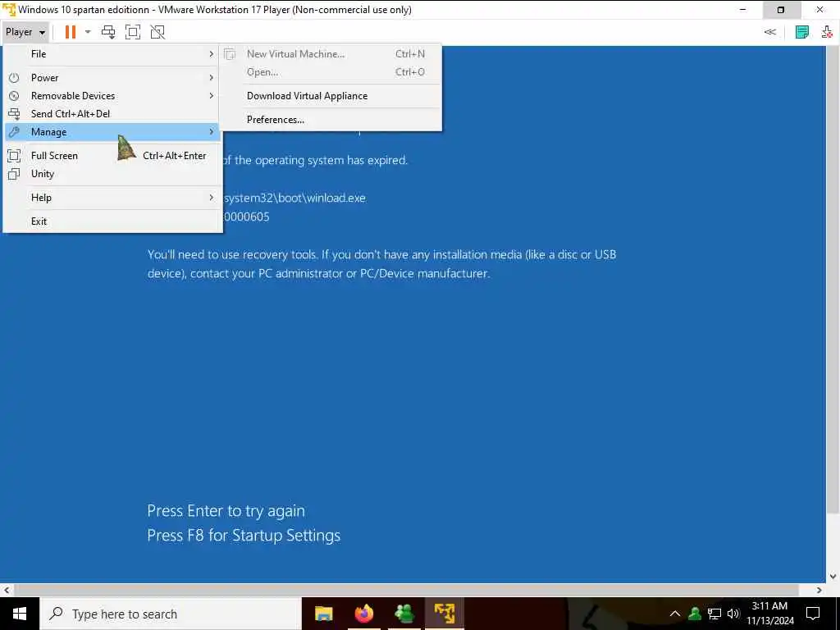The width and height of the screenshot is (840, 630).
Task: Open the Player menu dropdown
Action: click(25, 32)
